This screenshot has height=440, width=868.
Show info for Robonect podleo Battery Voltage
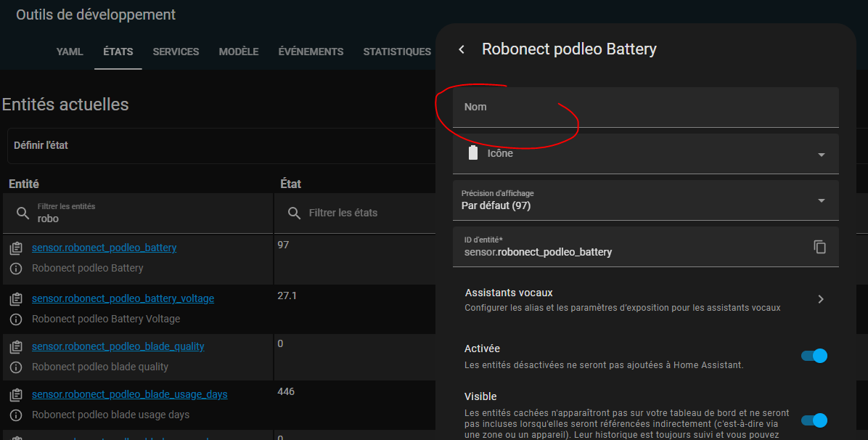tap(16, 319)
